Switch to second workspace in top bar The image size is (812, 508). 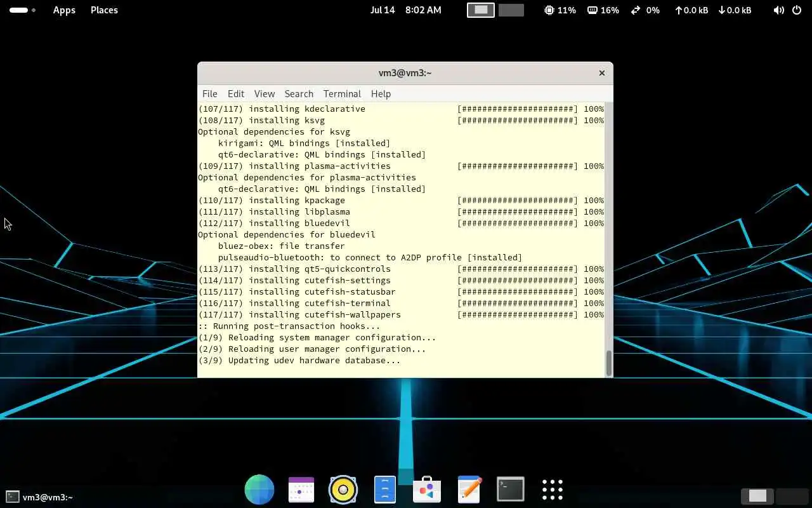[511, 10]
